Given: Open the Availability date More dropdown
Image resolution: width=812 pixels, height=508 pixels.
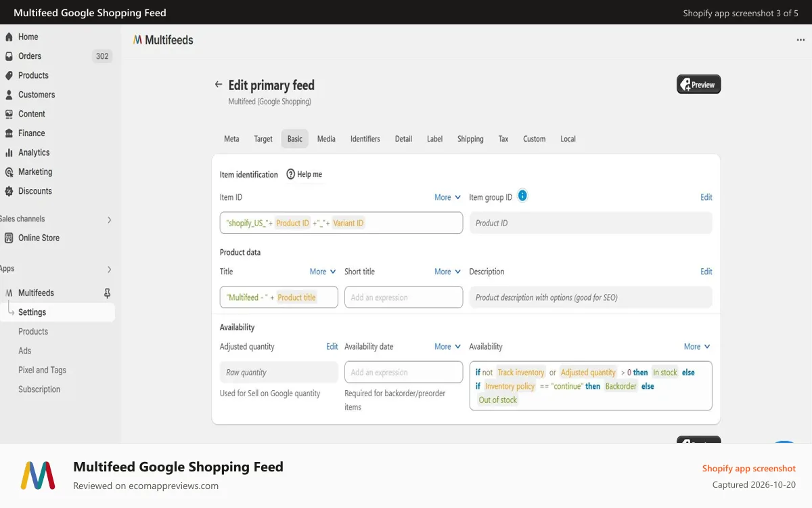Looking at the screenshot, I should pos(447,346).
